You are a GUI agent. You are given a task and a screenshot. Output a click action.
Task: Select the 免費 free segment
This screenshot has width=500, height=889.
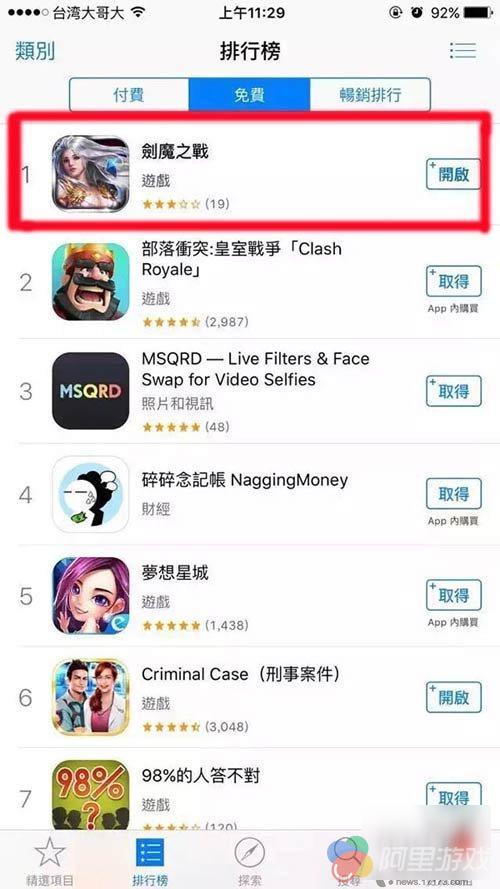tap(249, 95)
